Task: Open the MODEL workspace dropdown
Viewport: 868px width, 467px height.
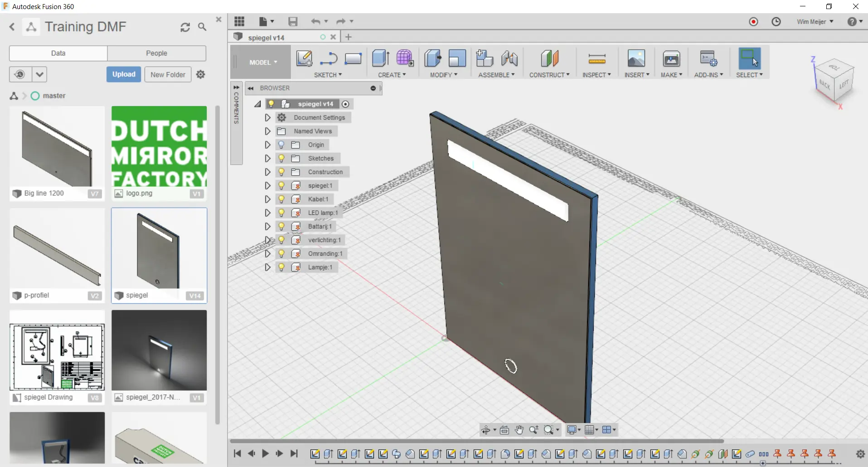Action: click(x=263, y=62)
